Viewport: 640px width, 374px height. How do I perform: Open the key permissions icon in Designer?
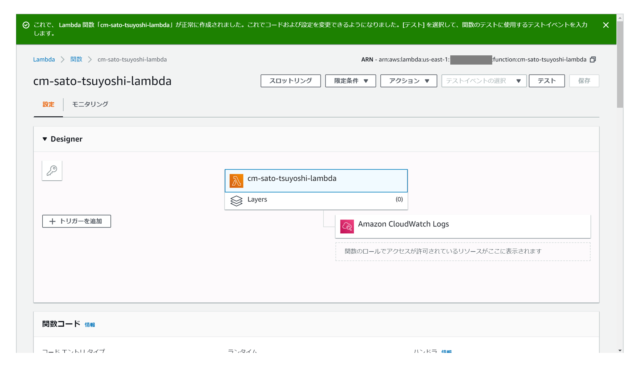click(x=52, y=170)
